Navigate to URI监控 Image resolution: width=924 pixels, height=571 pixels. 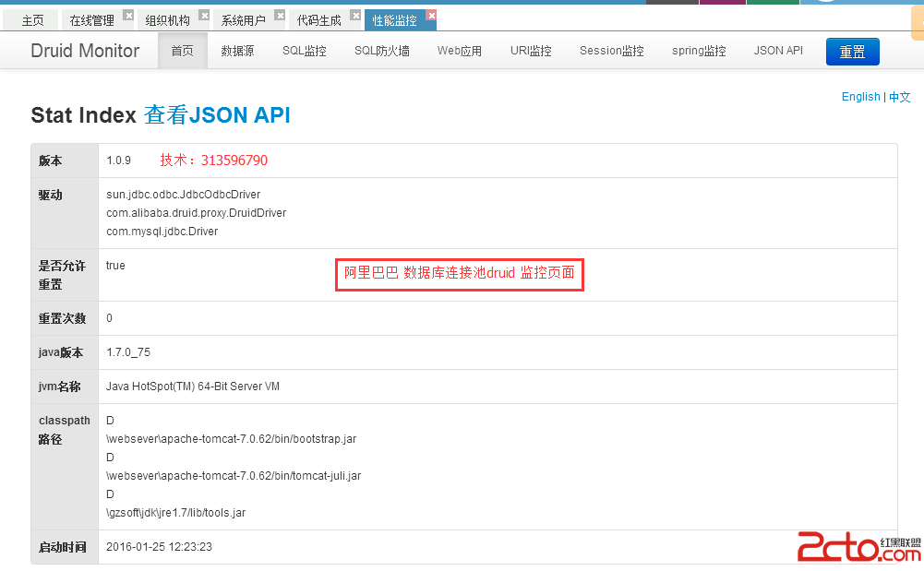pyautogui.click(x=531, y=51)
